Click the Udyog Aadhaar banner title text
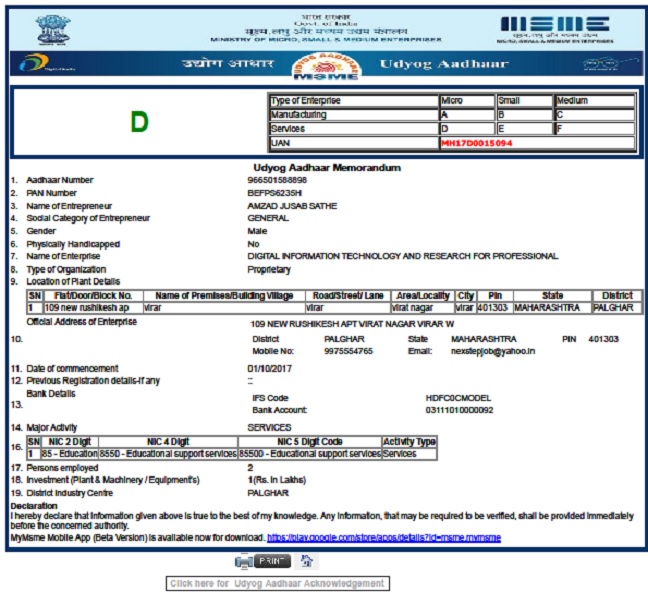 coord(444,64)
